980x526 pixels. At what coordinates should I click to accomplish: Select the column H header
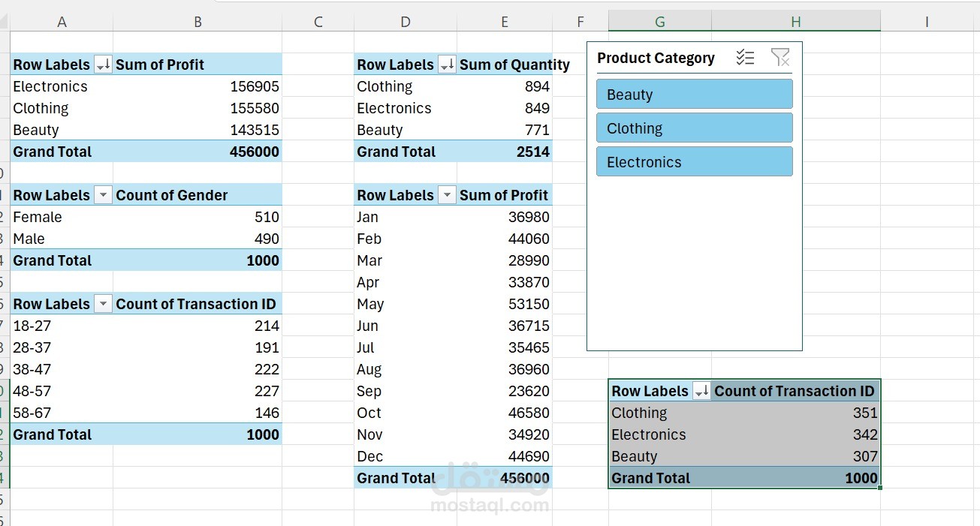tap(795, 22)
